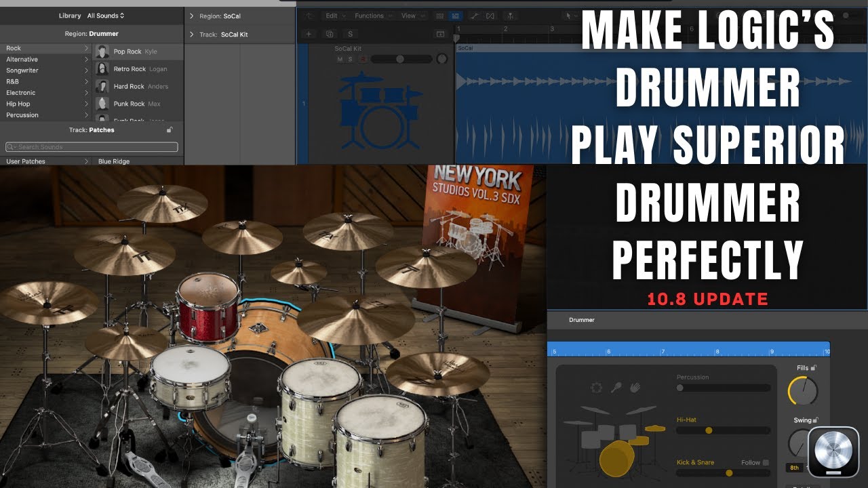The height and width of the screenshot is (488, 868).
Task: Select the Hip Hop genre
Action: 45,104
